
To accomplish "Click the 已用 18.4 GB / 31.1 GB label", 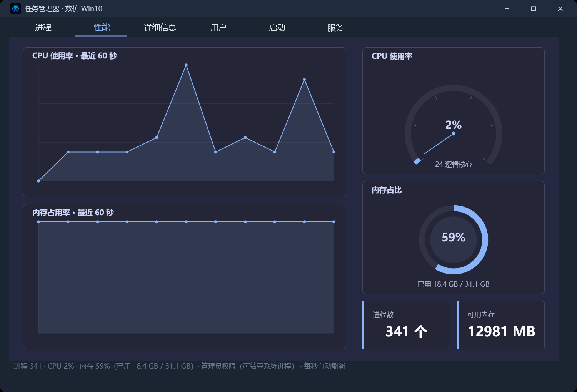I will [x=454, y=284].
